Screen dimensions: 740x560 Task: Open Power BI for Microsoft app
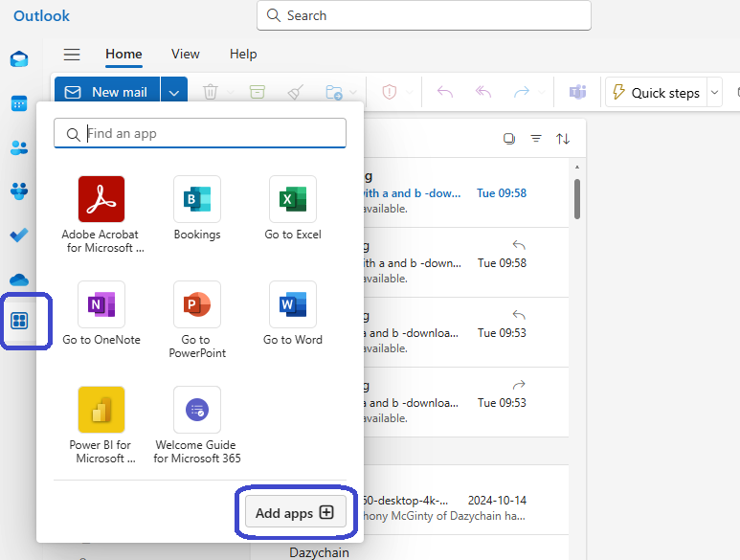coord(101,410)
